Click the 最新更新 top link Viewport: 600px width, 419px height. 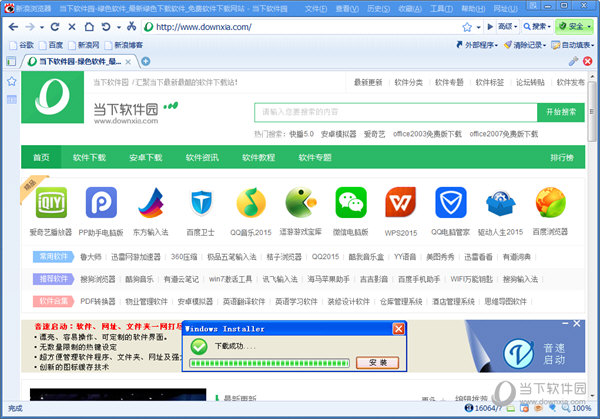368,82
